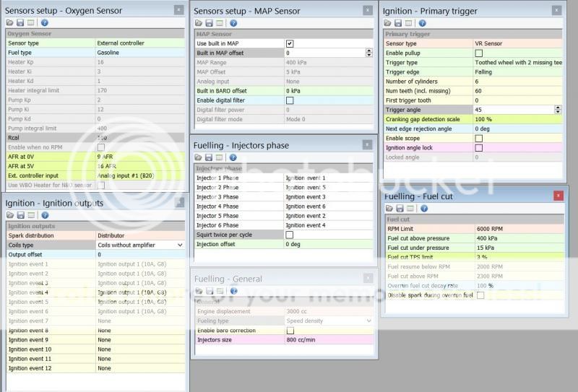Close the Fuelling - Fuel cut window
Viewport: 578px width, 392px height.
[558, 196]
